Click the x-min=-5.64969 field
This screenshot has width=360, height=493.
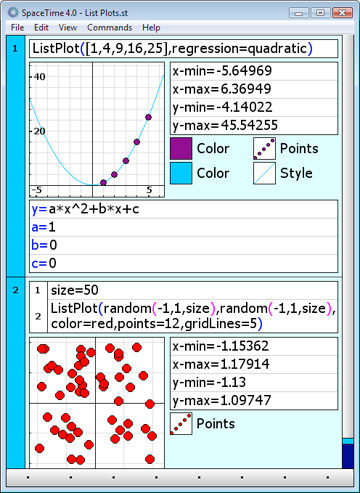pos(254,71)
